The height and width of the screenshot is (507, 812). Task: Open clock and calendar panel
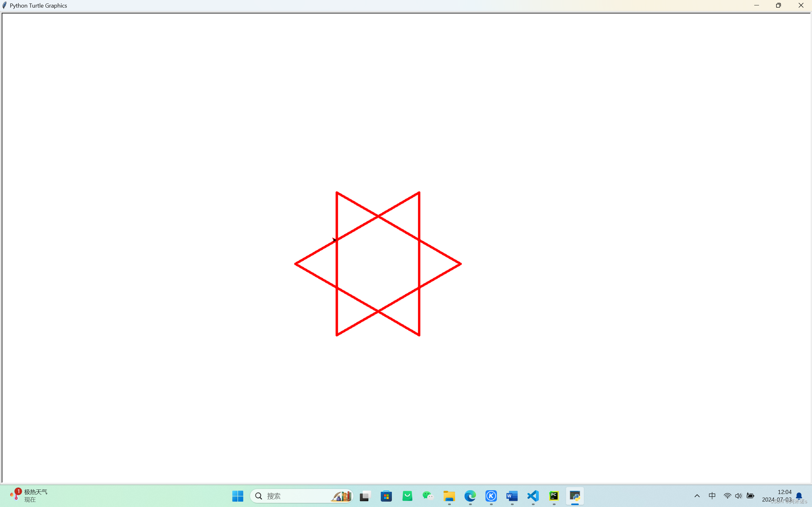pos(777,496)
